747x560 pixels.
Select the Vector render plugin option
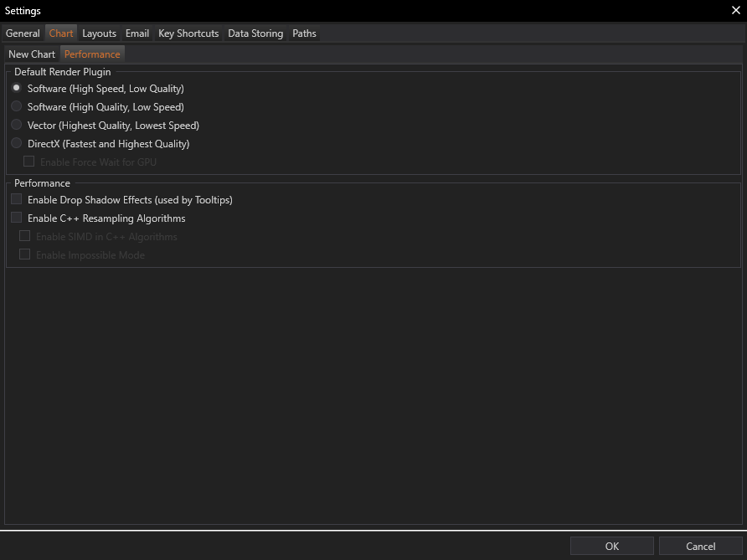pyautogui.click(x=17, y=126)
